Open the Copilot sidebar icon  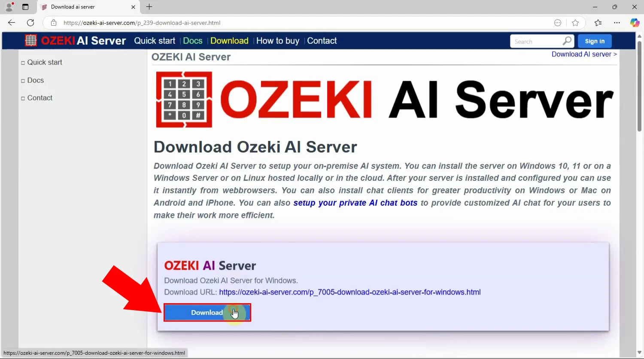click(635, 23)
